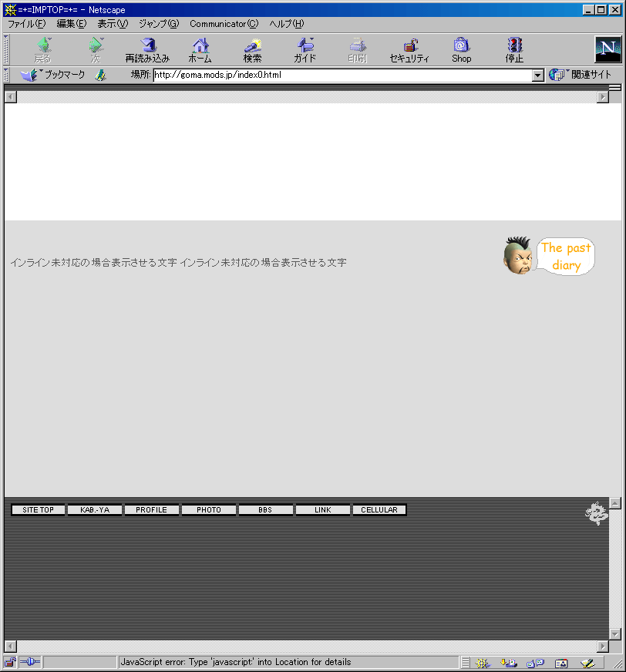626x672 pixels.
Task: Click the mohawk face character image
Action: [518, 255]
